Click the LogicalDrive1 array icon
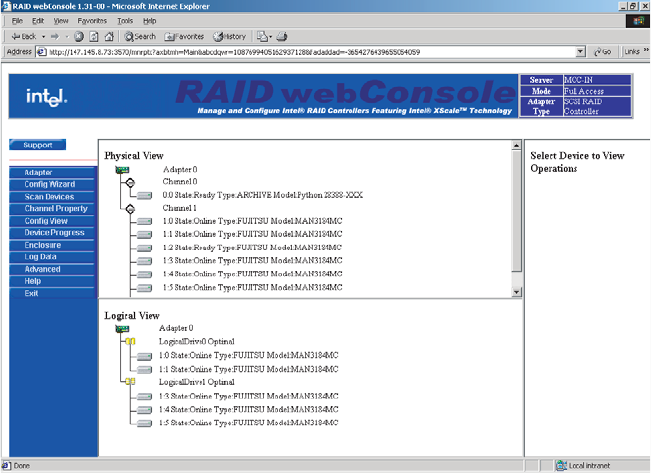 pos(130,381)
